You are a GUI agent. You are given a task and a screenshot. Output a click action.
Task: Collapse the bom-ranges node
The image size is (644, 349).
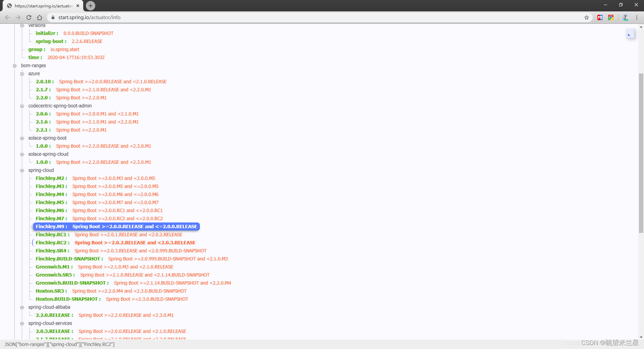[15, 66]
